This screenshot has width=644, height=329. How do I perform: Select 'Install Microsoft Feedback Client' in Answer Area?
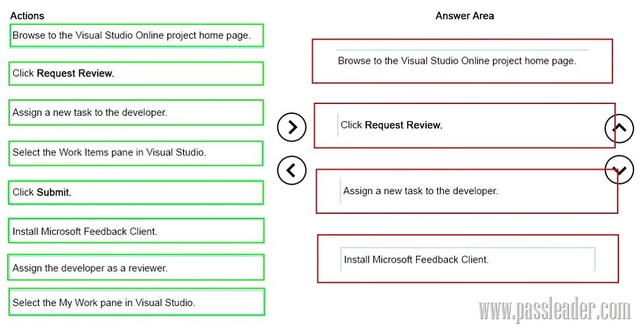468,259
